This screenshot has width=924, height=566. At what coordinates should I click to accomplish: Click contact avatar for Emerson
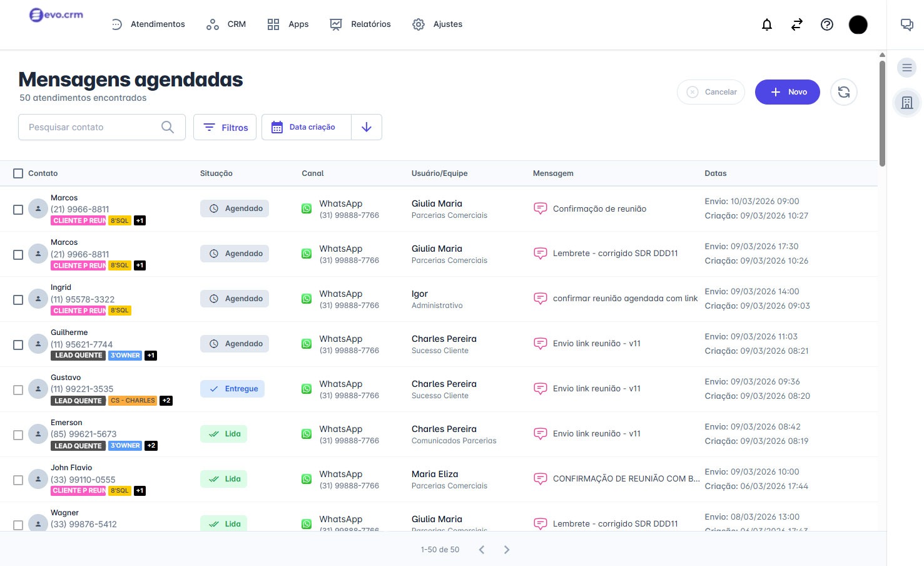[x=38, y=434]
